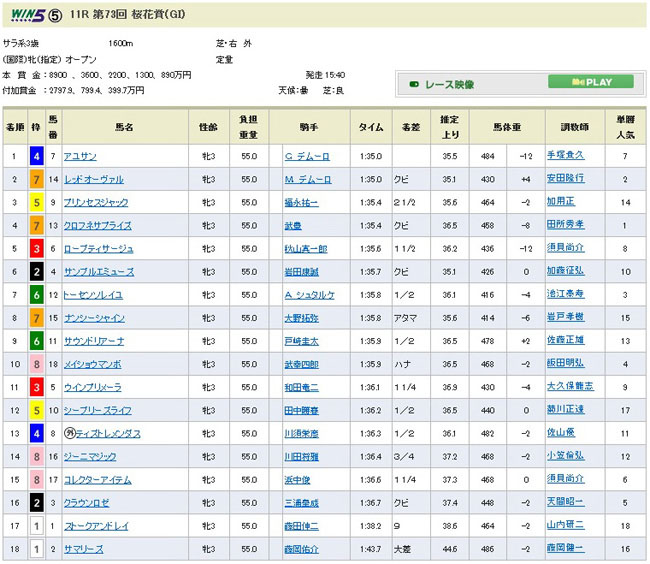Click the circled 外 icon beside ディストレメンダス
This screenshot has height=564, width=650.
[x=70, y=433]
